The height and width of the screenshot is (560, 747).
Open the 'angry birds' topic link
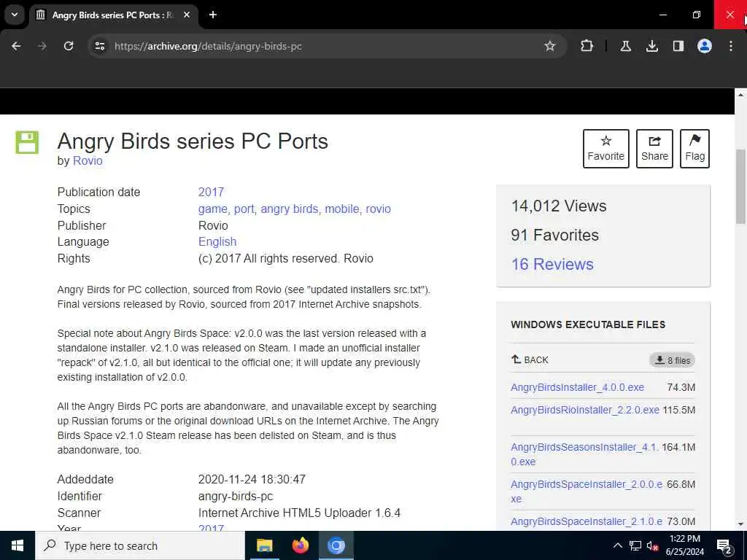click(290, 209)
